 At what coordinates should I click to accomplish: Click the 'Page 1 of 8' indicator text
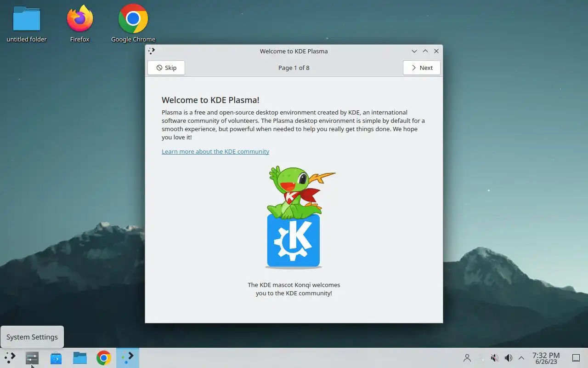294,68
